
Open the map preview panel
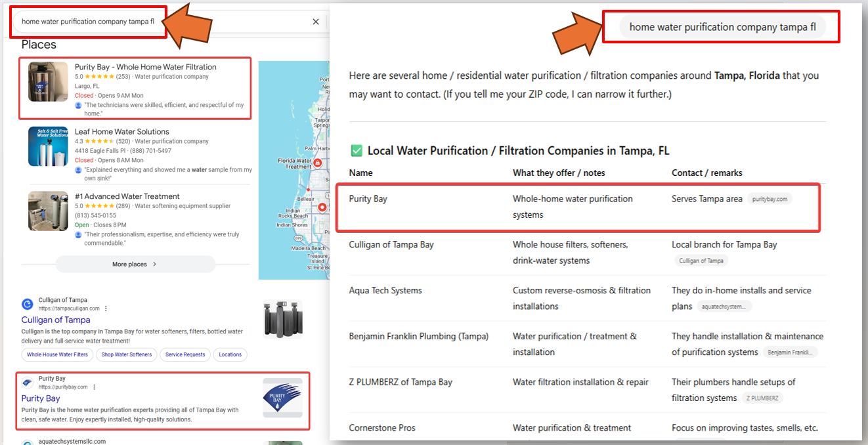(294, 171)
